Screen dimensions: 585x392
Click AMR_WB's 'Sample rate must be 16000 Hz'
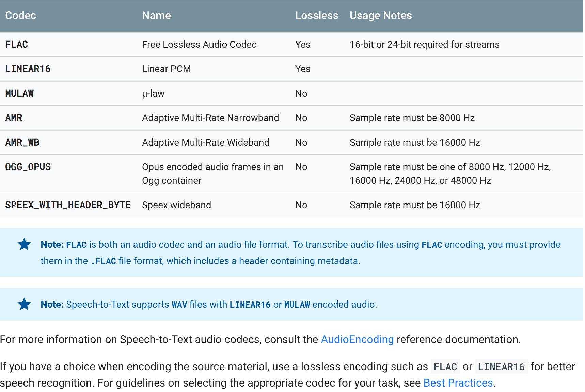pos(415,143)
